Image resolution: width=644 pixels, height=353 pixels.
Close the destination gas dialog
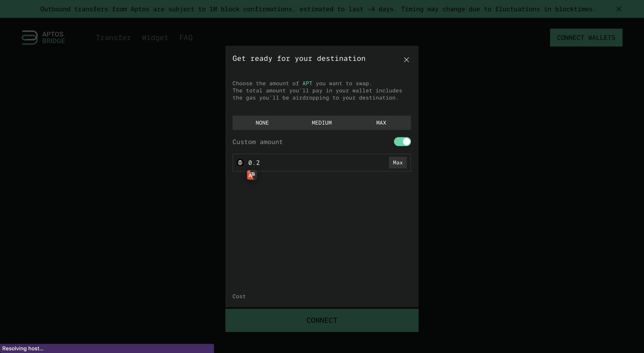(406, 60)
